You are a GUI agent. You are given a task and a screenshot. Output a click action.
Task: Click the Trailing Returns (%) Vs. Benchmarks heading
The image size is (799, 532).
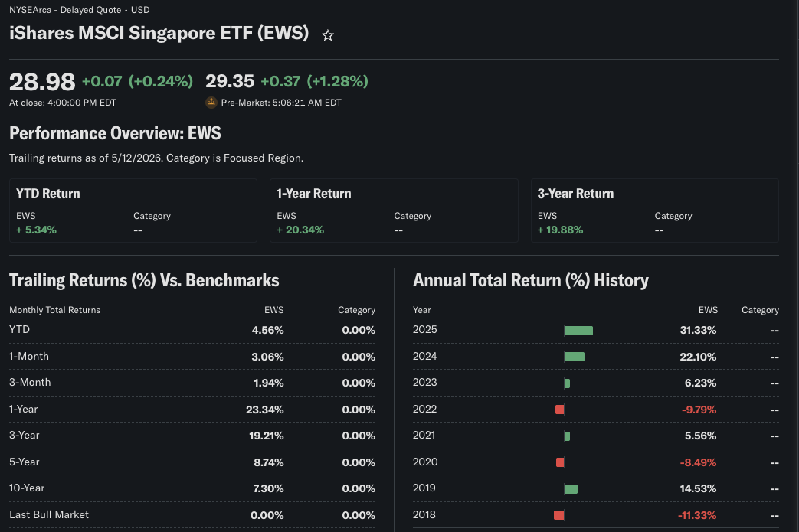click(144, 280)
